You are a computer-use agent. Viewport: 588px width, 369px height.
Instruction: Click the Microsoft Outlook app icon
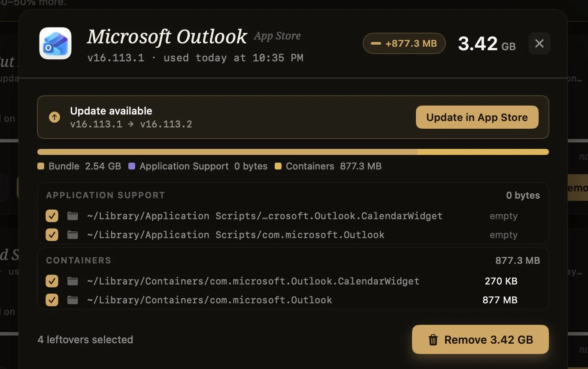click(55, 43)
